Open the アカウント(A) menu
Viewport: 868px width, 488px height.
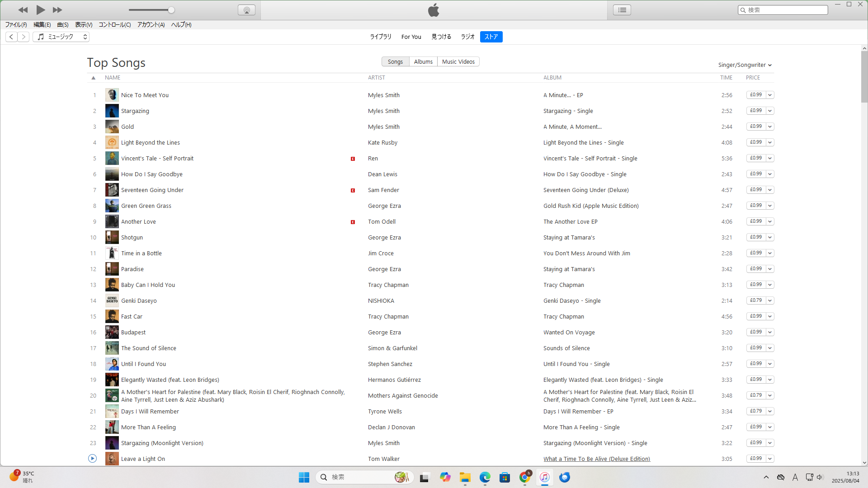click(151, 25)
